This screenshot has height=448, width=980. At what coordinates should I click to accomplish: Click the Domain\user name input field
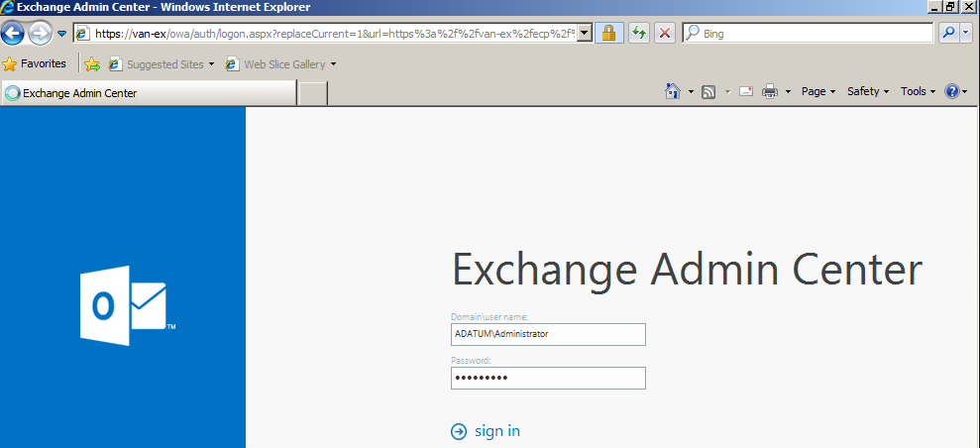click(x=548, y=334)
